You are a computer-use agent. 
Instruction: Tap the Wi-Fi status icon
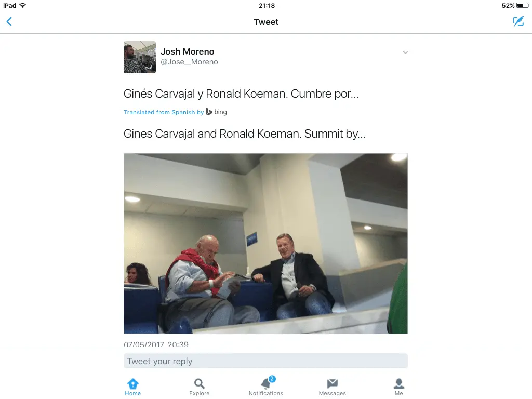point(23,5)
